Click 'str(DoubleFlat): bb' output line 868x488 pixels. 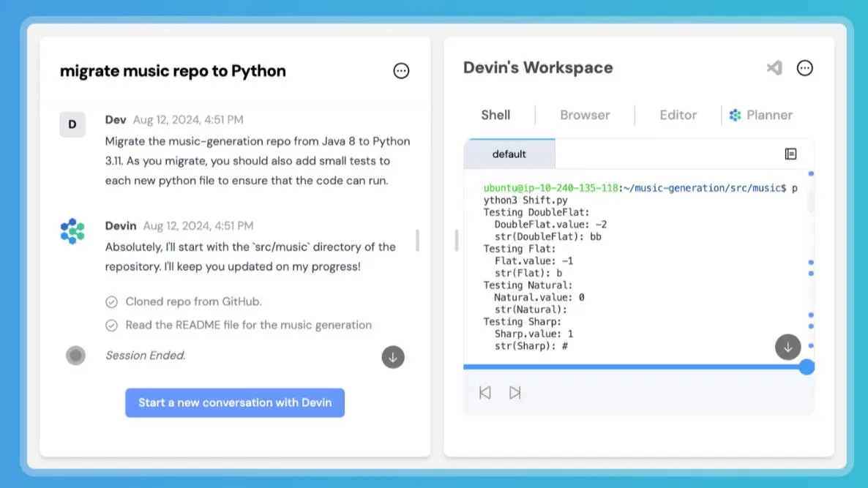[548, 237]
